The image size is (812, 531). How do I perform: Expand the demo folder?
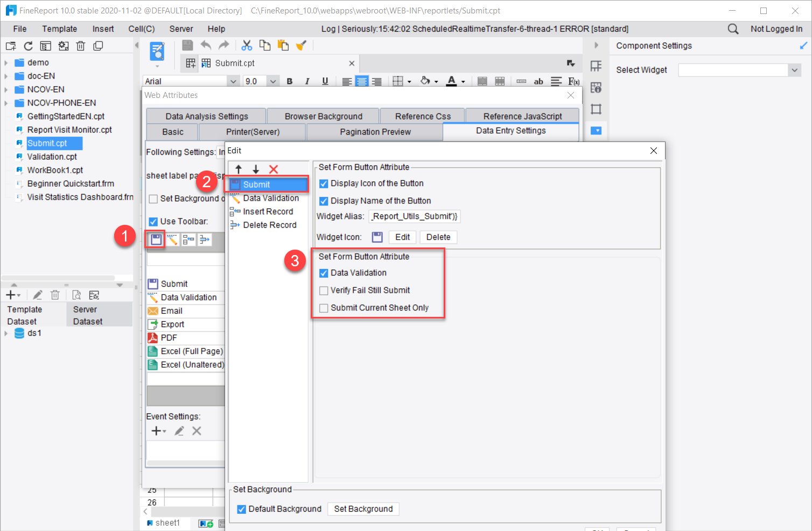[x=6, y=62]
